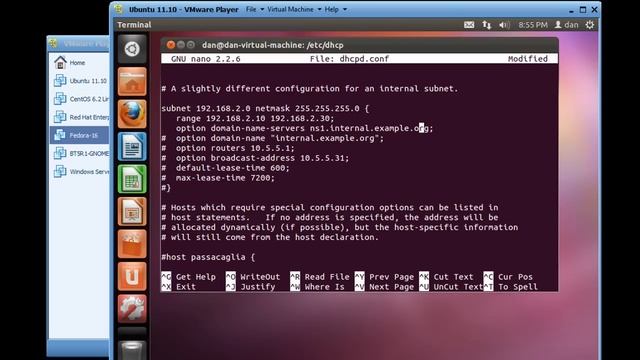Click the Cut Text shortcut label
The image size is (640, 360).
(x=453, y=277)
